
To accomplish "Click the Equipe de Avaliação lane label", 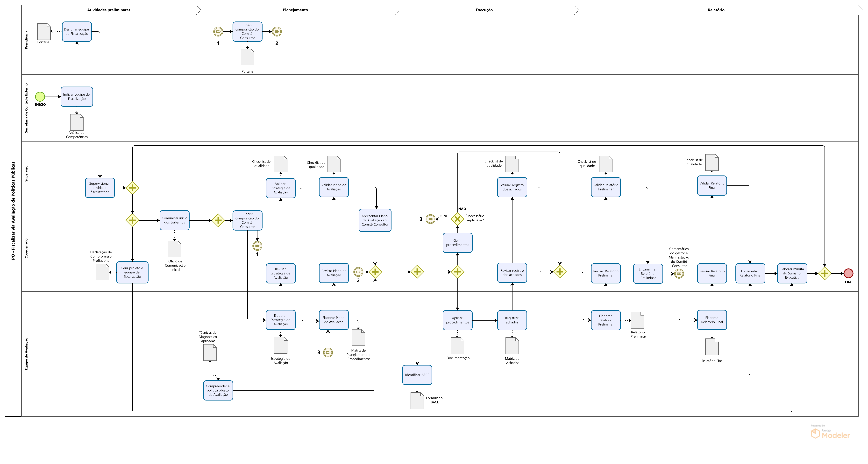I will 27,354.
